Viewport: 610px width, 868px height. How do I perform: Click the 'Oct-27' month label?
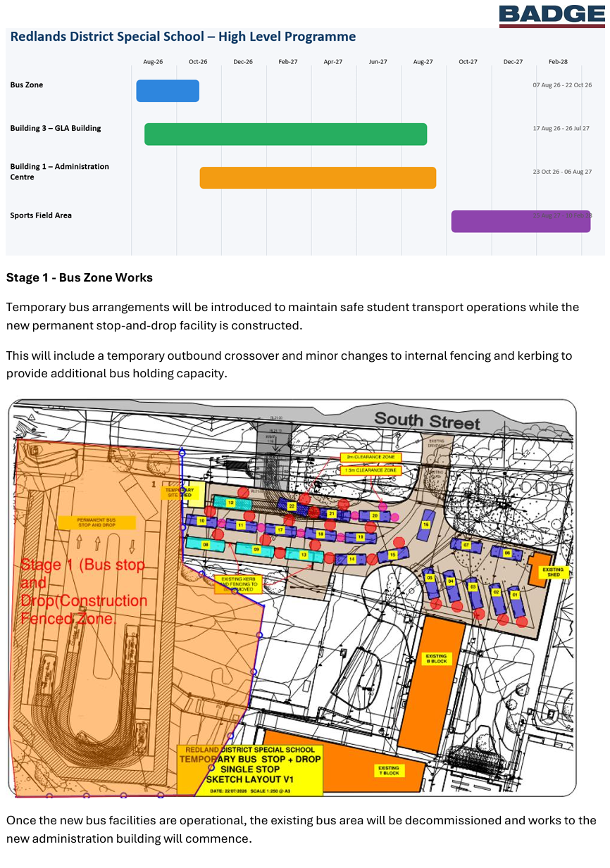pos(468,62)
